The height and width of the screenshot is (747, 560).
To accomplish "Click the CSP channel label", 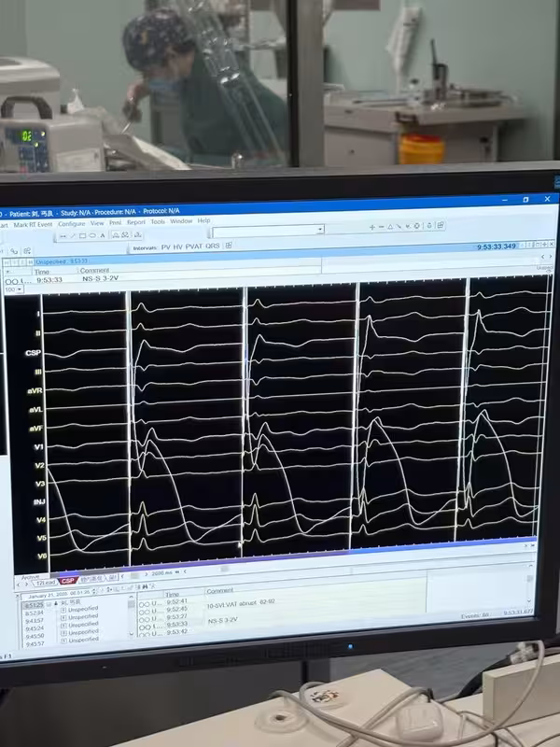I will point(33,353).
